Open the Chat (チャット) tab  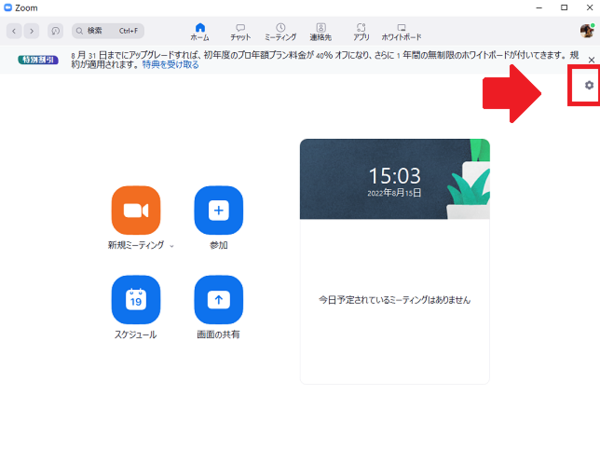240,31
